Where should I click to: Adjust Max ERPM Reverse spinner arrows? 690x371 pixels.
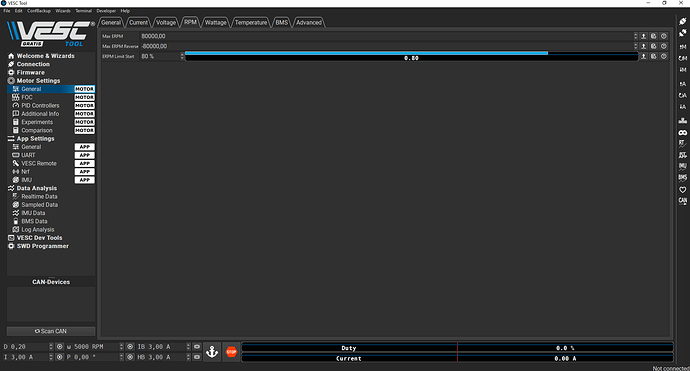point(635,46)
